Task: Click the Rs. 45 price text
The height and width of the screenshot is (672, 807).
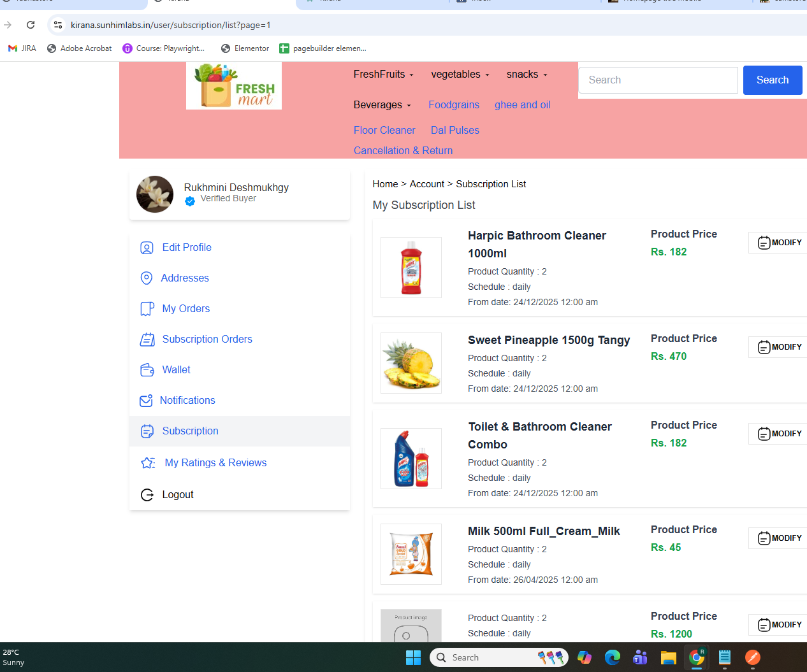Action: click(665, 548)
